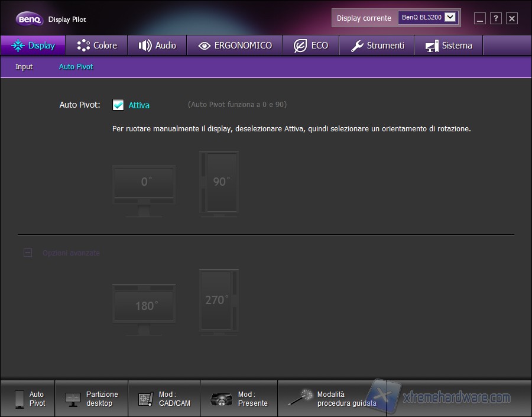Switch to the Audio tab
The height and width of the screenshot is (417, 532).
[x=157, y=46]
